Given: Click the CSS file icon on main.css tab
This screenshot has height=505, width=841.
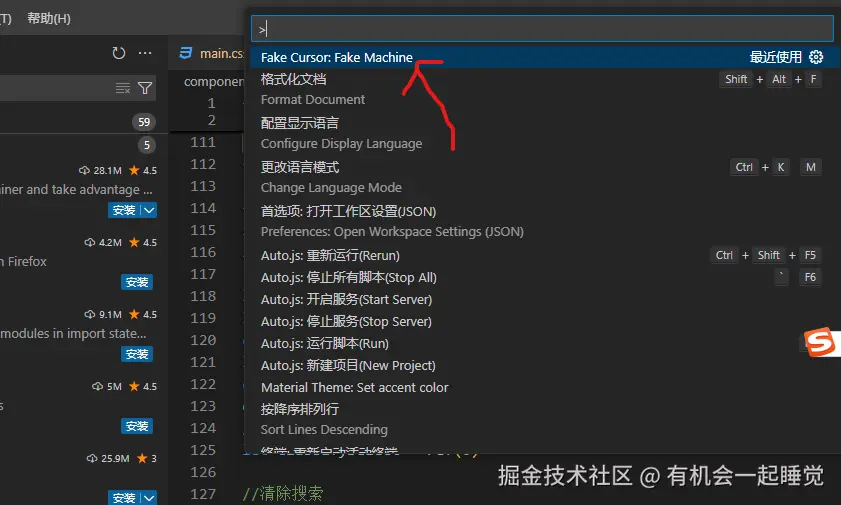Looking at the screenshot, I should pos(186,53).
